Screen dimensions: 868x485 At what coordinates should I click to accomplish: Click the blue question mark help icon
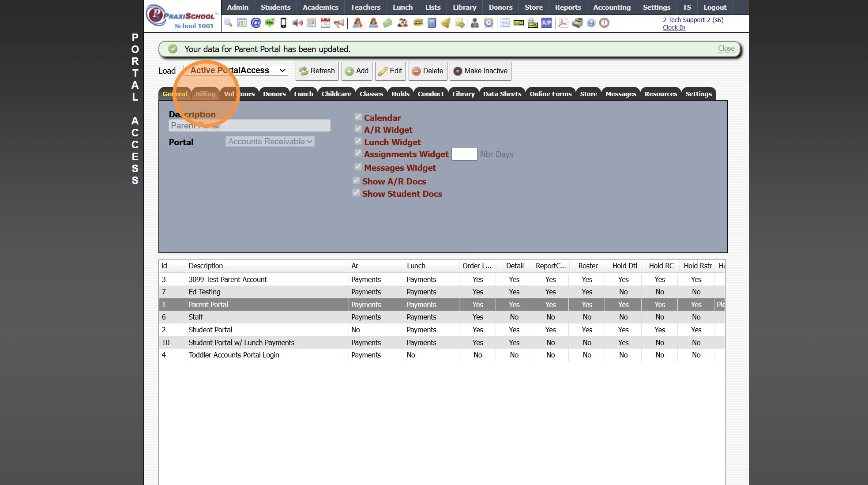[591, 23]
